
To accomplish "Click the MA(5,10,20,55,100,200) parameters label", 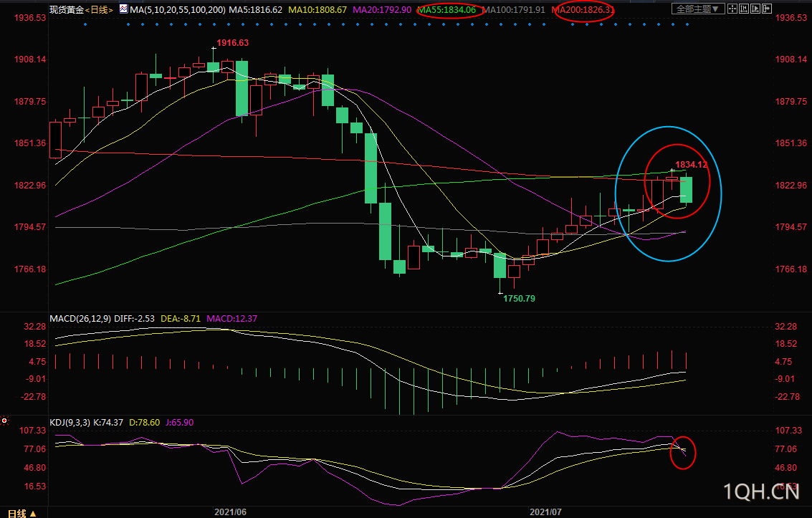I will [178, 10].
